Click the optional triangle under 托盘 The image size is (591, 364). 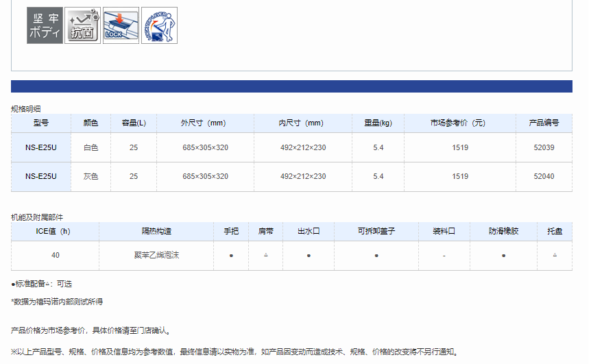pyautogui.click(x=555, y=255)
